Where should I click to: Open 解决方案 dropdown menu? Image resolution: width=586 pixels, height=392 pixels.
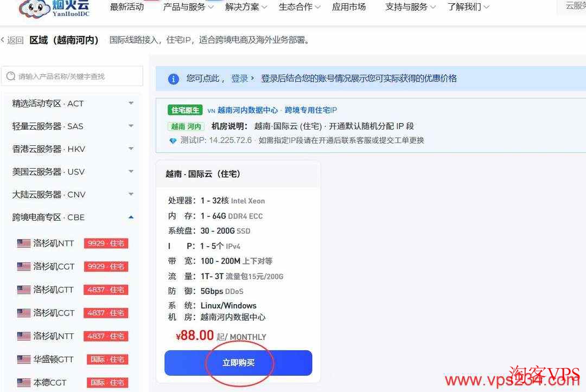tap(246, 7)
